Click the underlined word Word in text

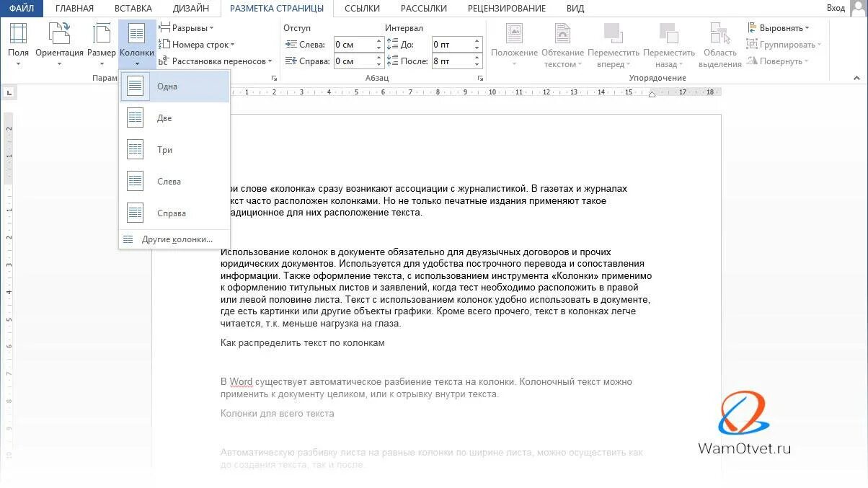coord(242,382)
